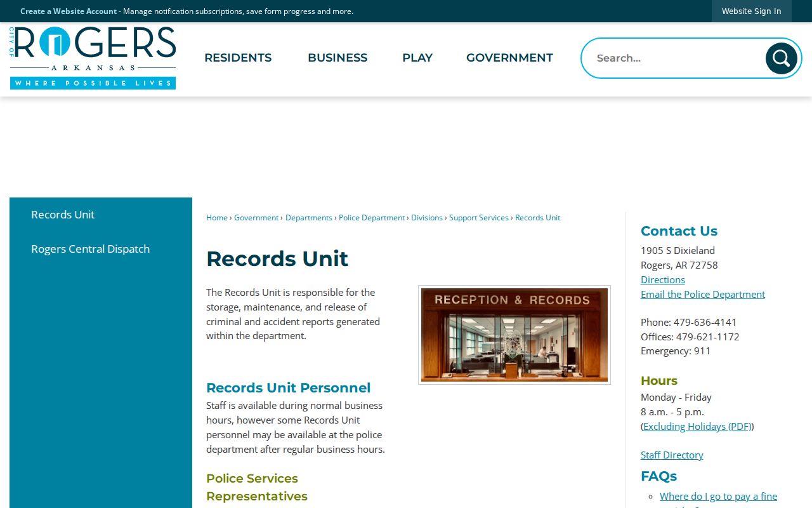Open the Staff Directory link

[x=672, y=455]
